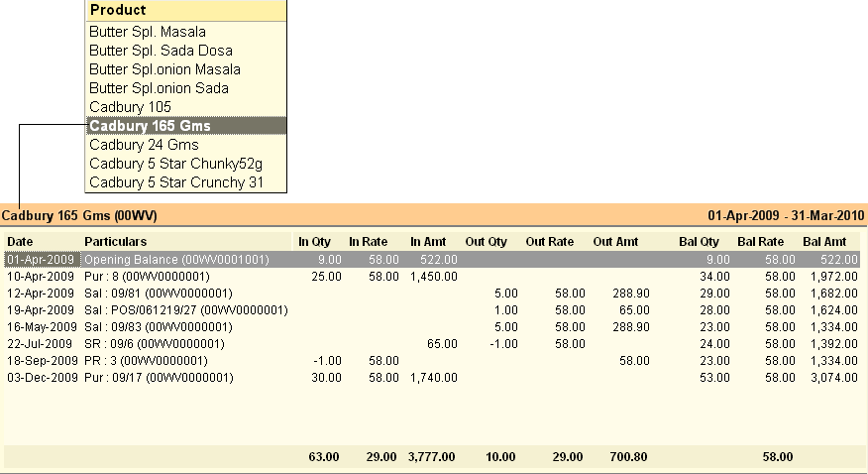Click Bal Amt value 1,392.00
The height and width of the screenshot is (474, 868).
pos(833,344)
